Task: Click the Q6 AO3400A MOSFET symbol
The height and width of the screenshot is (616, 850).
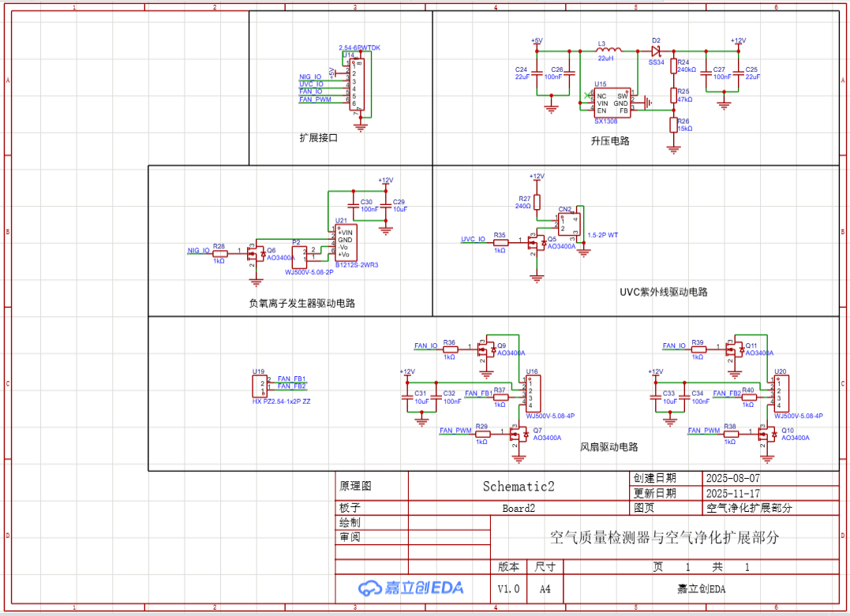Action: point(256,253)
